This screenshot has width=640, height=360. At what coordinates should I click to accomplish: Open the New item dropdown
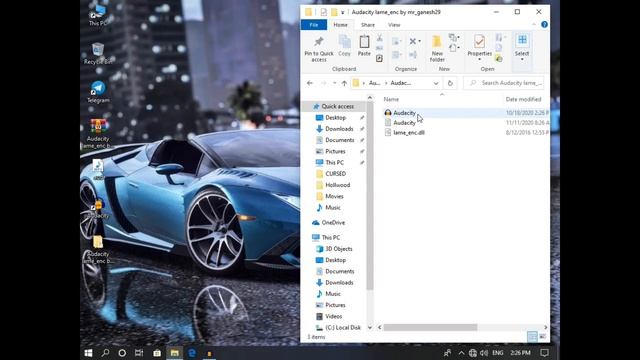[x=453, y=38]
